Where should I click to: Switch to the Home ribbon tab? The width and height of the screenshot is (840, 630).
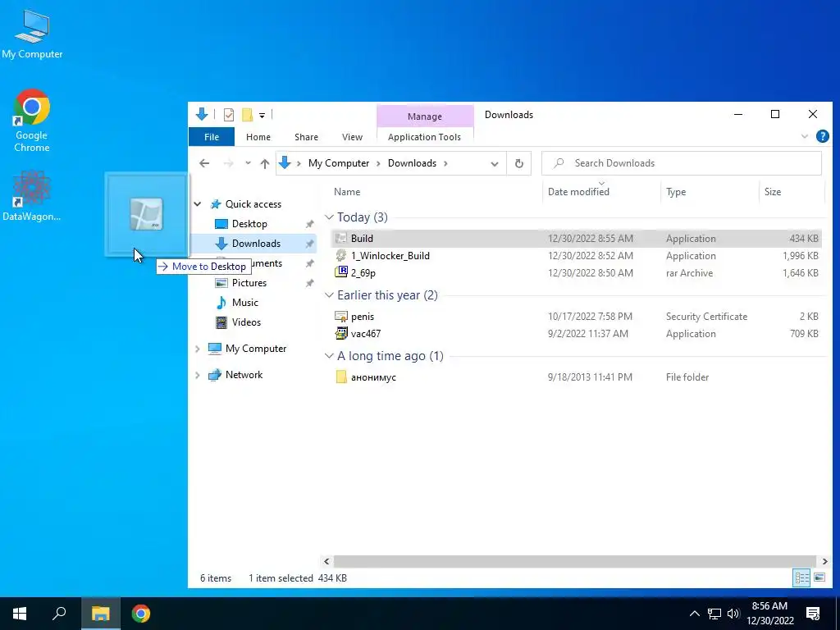(258, 137)
